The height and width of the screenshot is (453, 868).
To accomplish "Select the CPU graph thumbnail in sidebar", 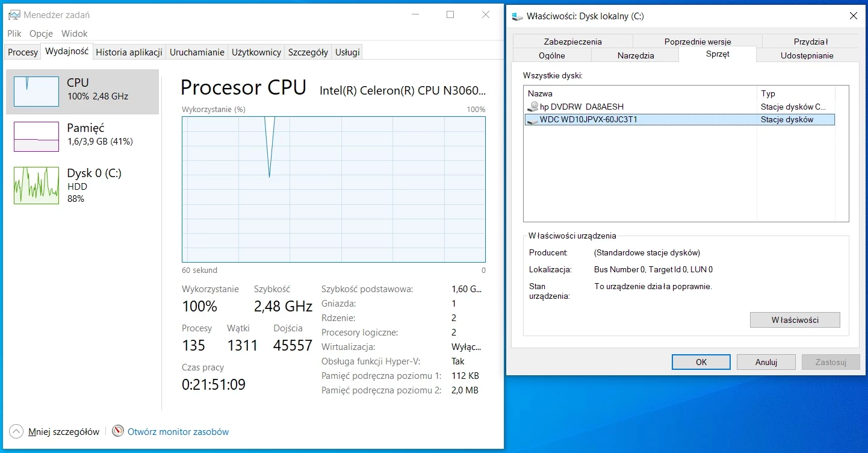I will (x=36, y=92).
